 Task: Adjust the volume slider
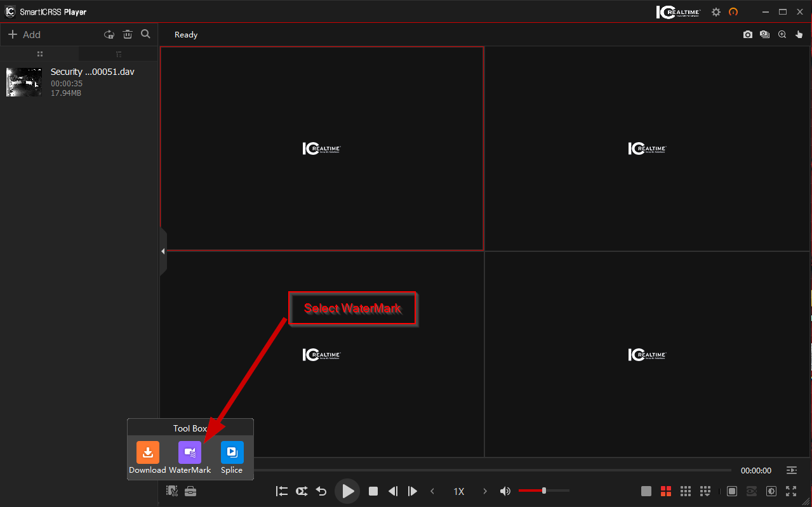(x=544, y=491)
